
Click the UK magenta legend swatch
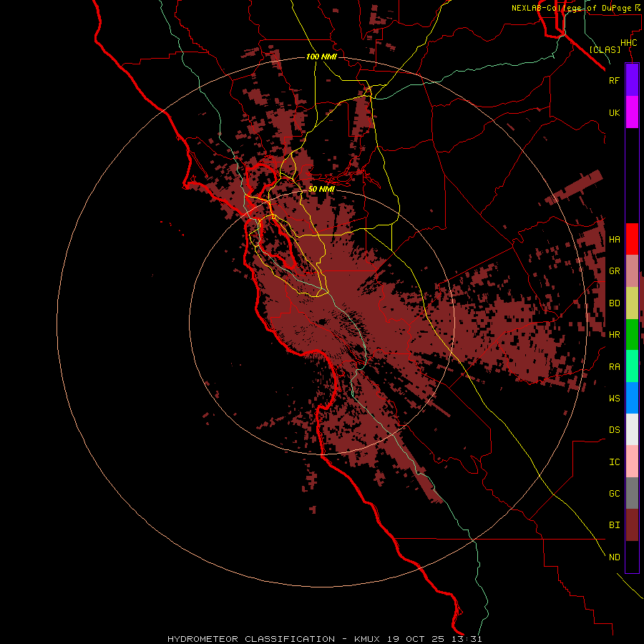[x=632, y=112]
